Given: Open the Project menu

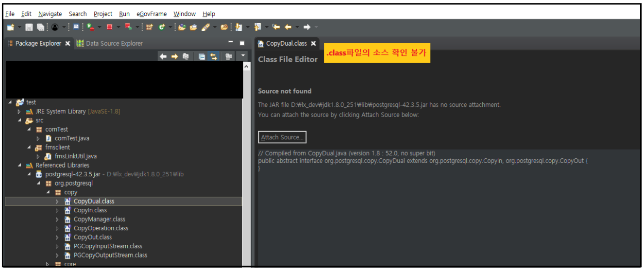Looking at the screenshot, I should (x=103, y=14).
